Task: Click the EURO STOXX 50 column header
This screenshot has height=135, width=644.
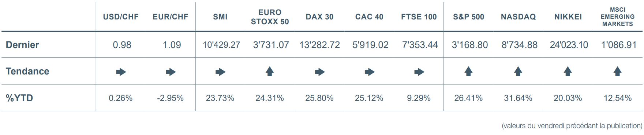Action: point(270,17)
